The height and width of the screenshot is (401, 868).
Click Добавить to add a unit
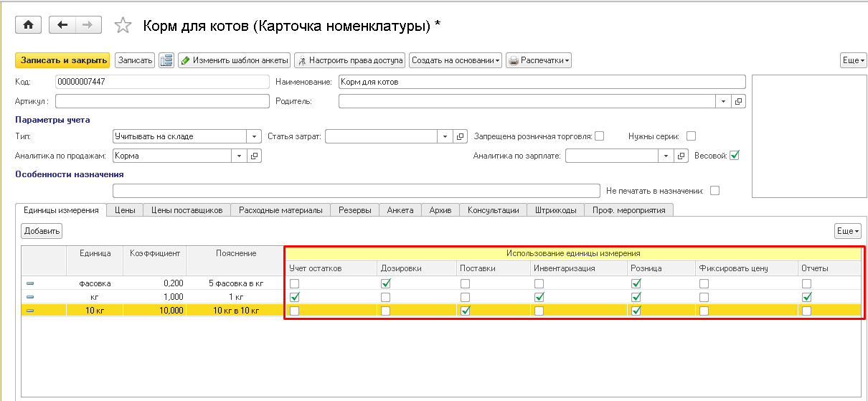(42, 231)
